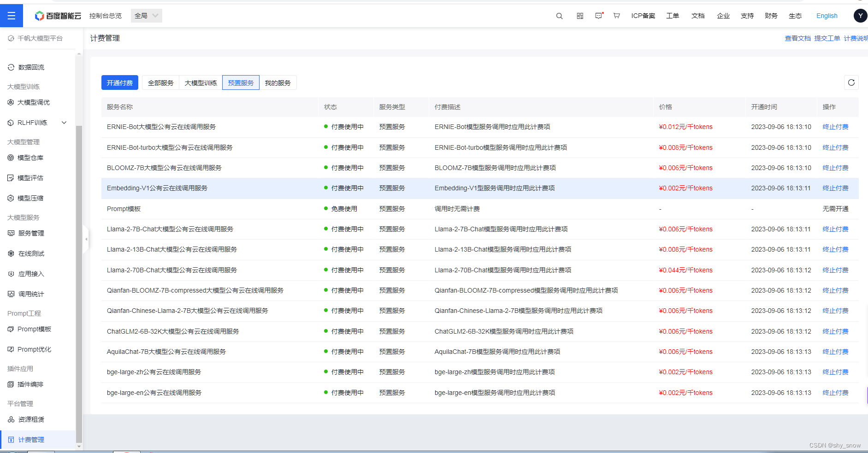Open the 全局 region dropdown
This screenshot has height=453, width=868.
pos(147,16)
